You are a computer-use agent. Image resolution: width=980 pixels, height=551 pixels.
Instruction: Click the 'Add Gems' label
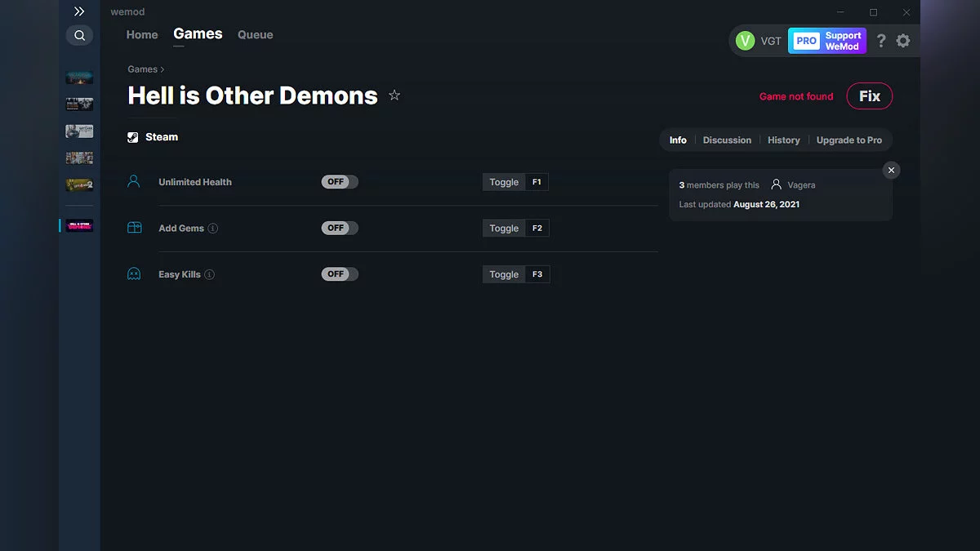(181, 229)
